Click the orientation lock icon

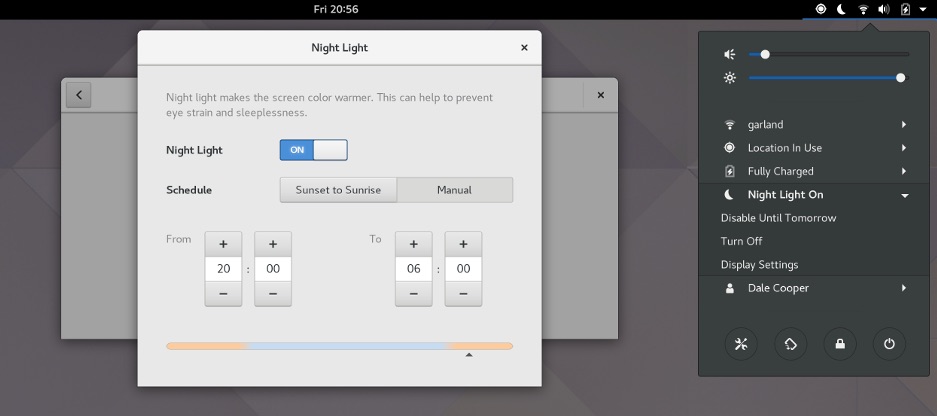[790, 344]
